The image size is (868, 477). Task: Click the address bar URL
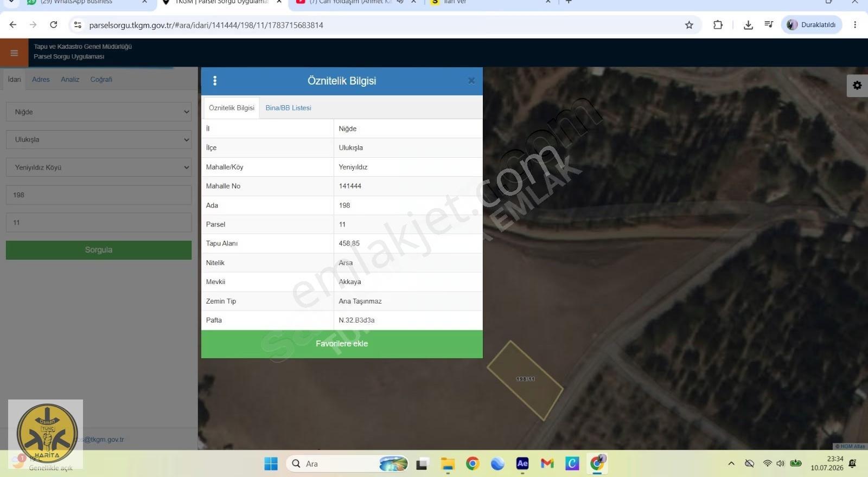[x=206, y=25]
